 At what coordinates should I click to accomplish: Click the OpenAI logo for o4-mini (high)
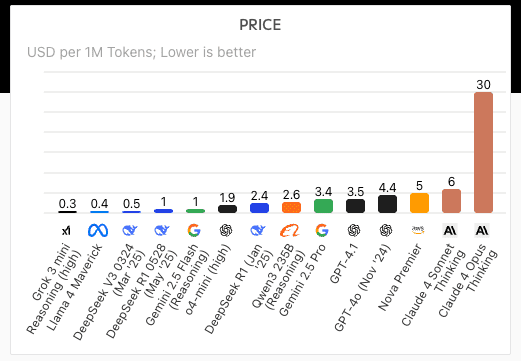[x=226, y=230]
